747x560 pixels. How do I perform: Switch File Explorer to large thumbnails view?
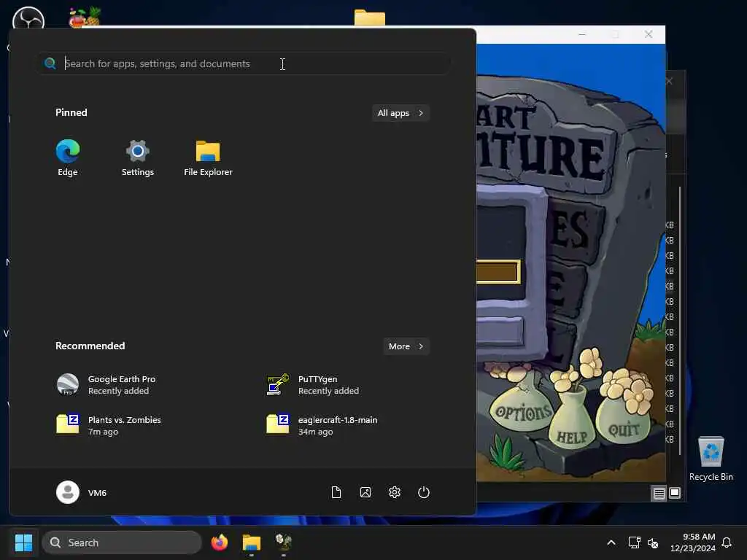click(675, 494)
